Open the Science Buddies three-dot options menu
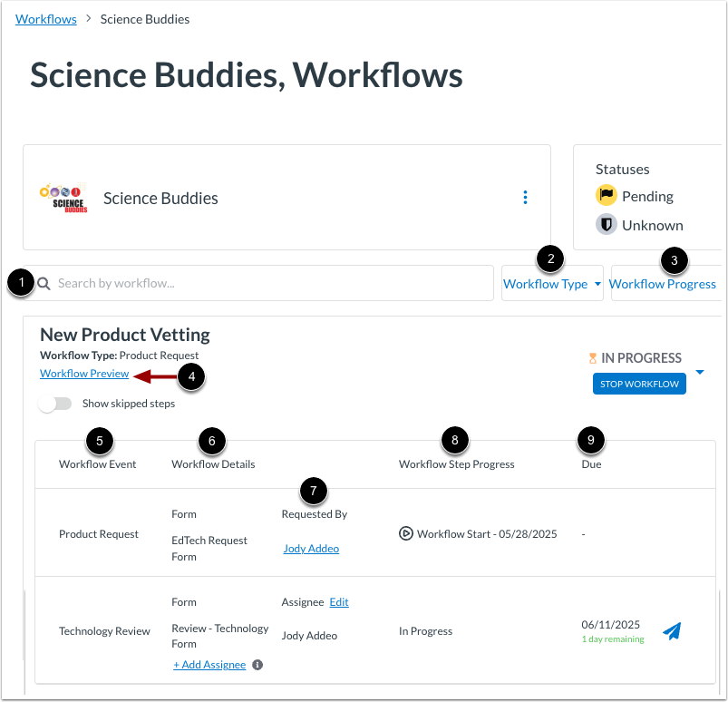Viewport: 728px width, 702px height. (x=525, y=197)
